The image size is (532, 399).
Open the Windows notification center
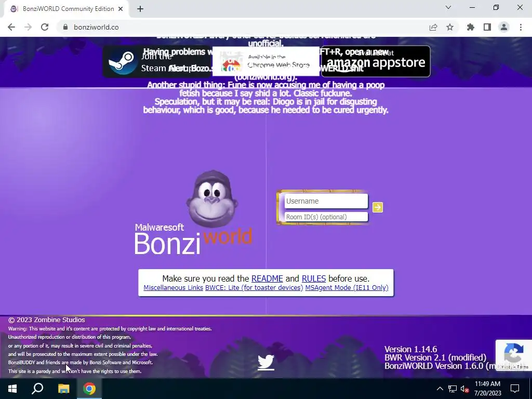pyautogui.click(x=515, y=389)
